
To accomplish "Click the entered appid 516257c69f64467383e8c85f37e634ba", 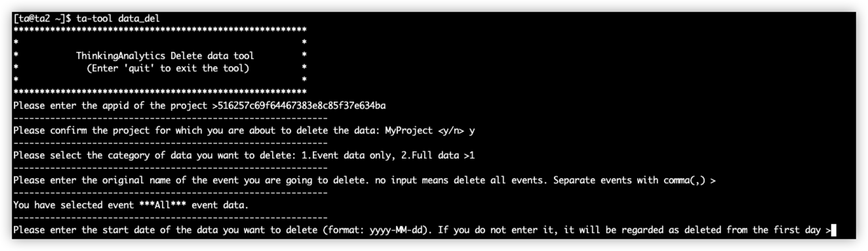I will [x=301, y=105].
